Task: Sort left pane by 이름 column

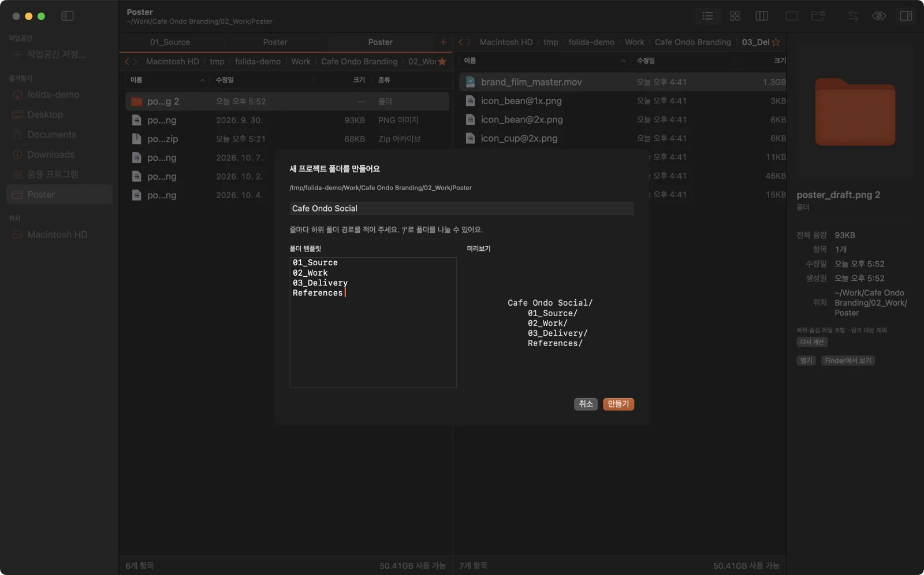Action: pyautogui.click(x=136, y=80)
